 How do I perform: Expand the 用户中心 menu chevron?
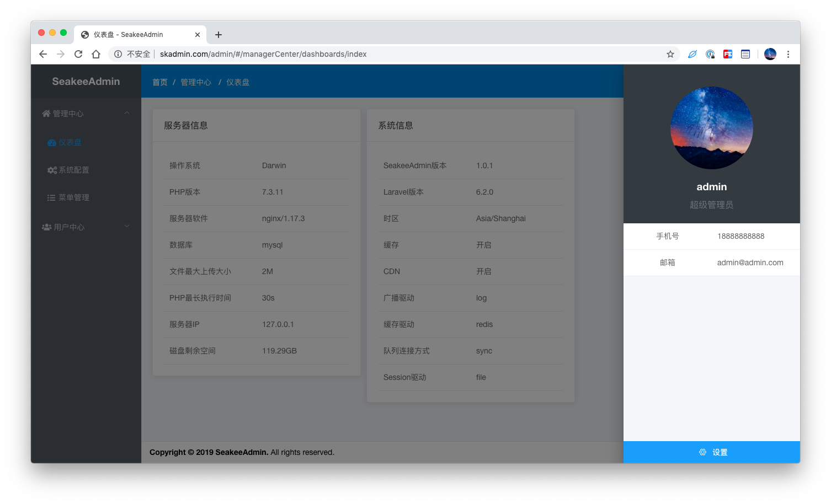pos(127,226)
